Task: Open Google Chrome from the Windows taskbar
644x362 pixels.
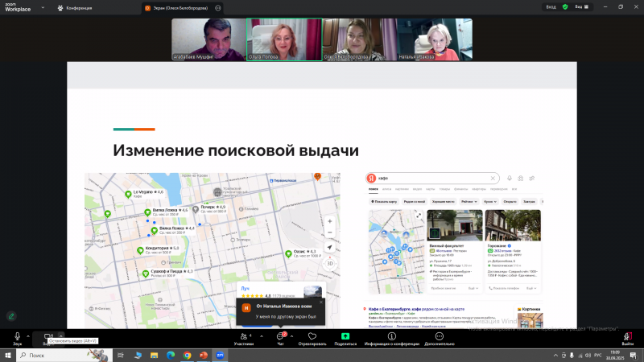Action: click(x=187, y=354)
